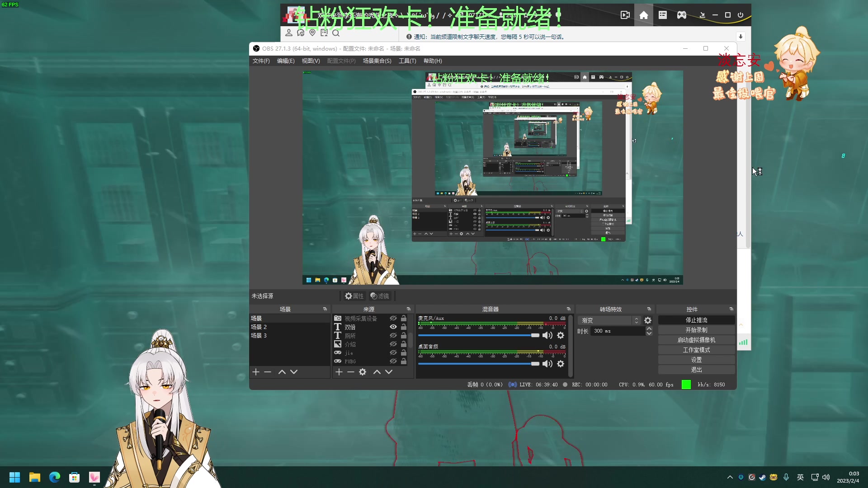Move the selected source down

coord(389,372)
